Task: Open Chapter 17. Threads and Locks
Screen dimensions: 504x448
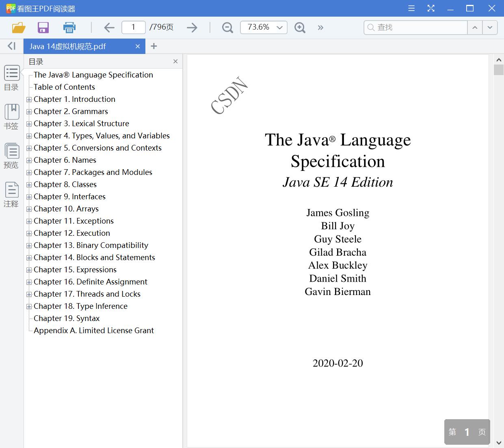Action: [x=87, y=294]
